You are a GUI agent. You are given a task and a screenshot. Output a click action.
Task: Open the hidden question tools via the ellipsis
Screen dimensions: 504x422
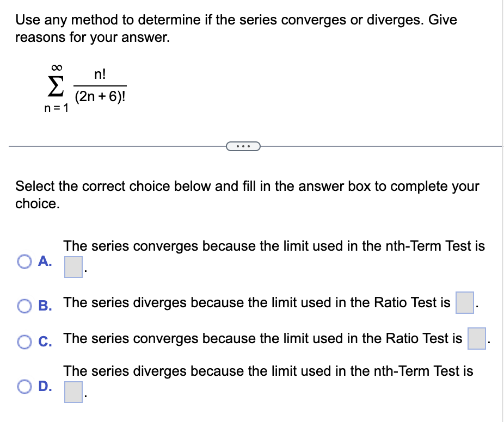(x=243, y=146)
